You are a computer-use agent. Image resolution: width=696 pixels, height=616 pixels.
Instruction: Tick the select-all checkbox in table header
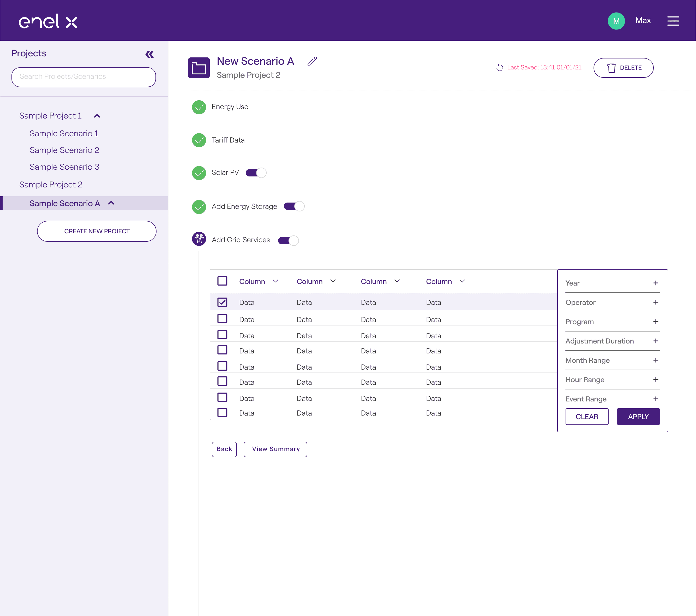click(x=222, y=281)
